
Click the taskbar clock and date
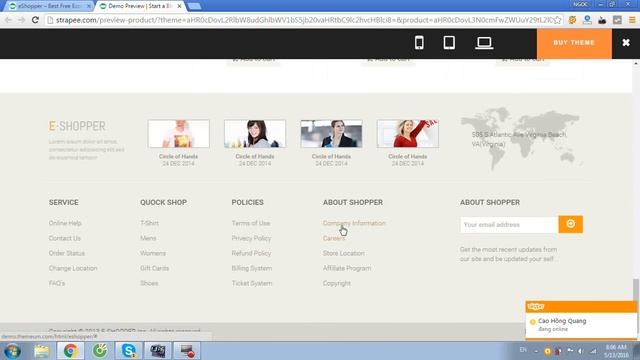[616, 351]
